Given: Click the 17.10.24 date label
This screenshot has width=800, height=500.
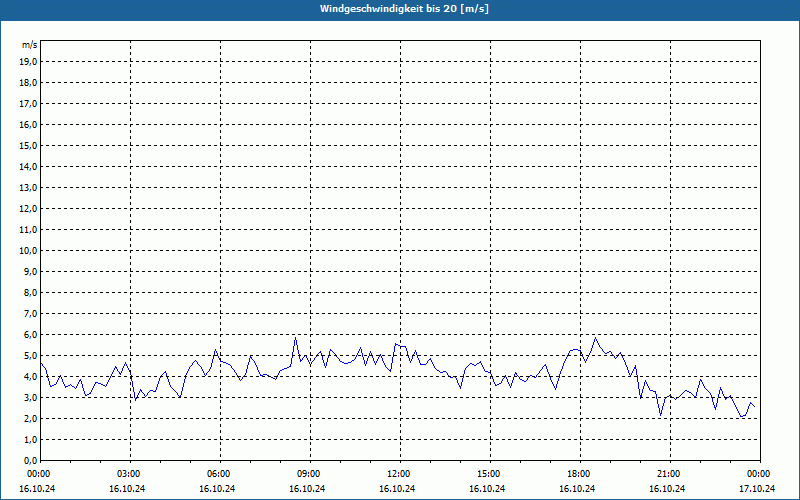Looking at the screenshot, I should point(757,488).
